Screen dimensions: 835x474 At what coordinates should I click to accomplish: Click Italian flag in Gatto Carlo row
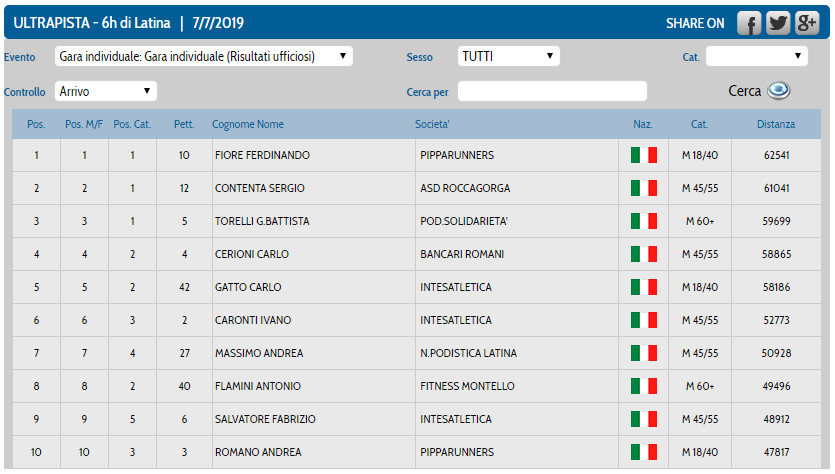(643, 287)
